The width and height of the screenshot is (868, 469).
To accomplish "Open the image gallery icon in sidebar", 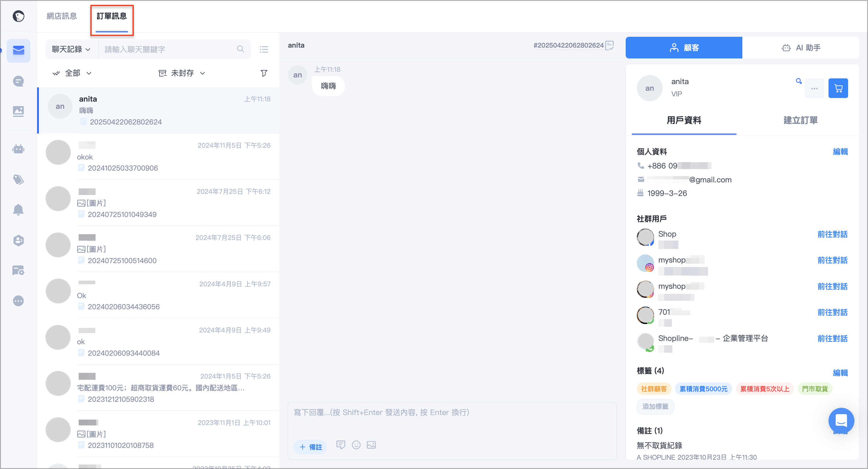I will point(18,111).
